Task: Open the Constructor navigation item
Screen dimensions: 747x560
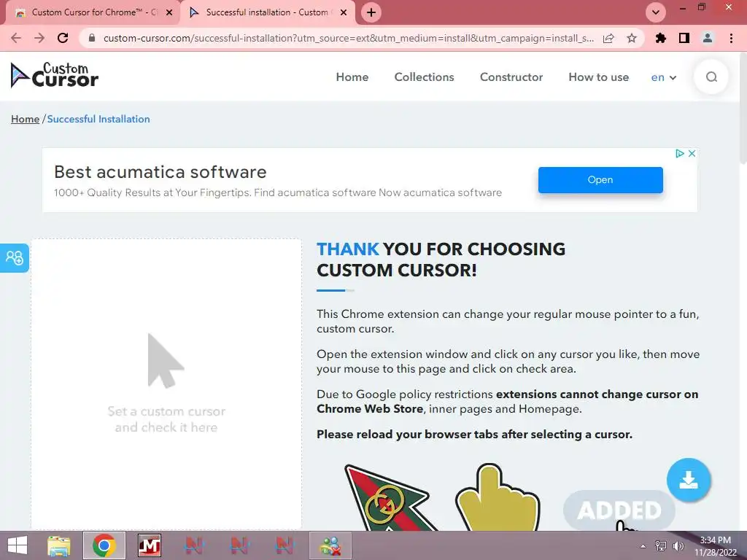Action: 511,77
